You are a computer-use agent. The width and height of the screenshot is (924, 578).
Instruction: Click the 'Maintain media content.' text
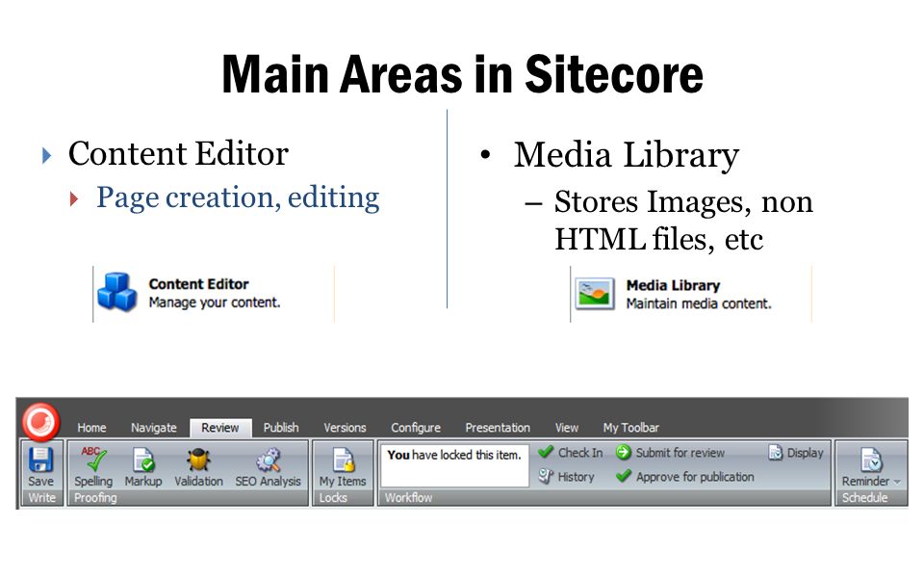(699, 303)
